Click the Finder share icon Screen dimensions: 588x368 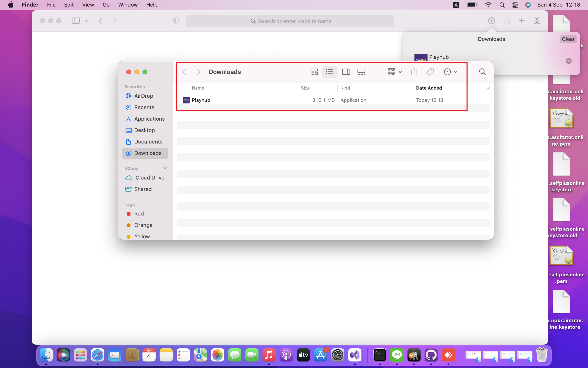tap(414, 72)
